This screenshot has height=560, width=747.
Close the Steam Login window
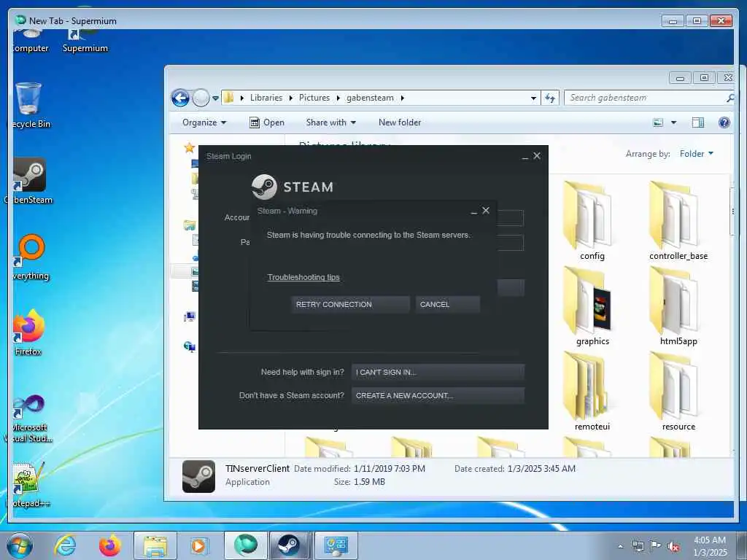(537, 156)
